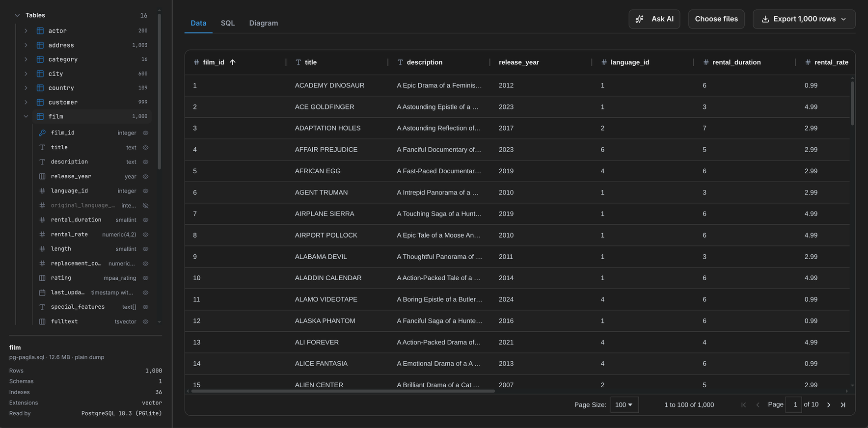This screenshot has width=868, height=428.
Task: Expand the country table chevron
Action: [26, 88]
